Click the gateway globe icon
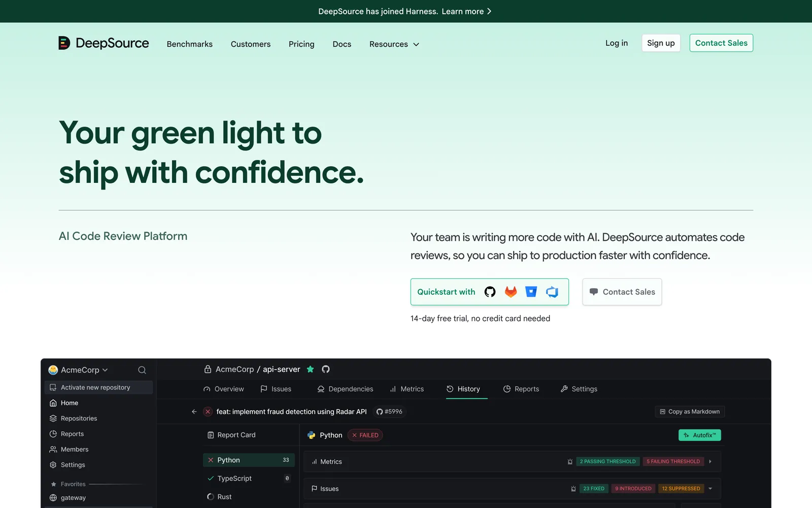Screen dimensions: 812x508 53,498
